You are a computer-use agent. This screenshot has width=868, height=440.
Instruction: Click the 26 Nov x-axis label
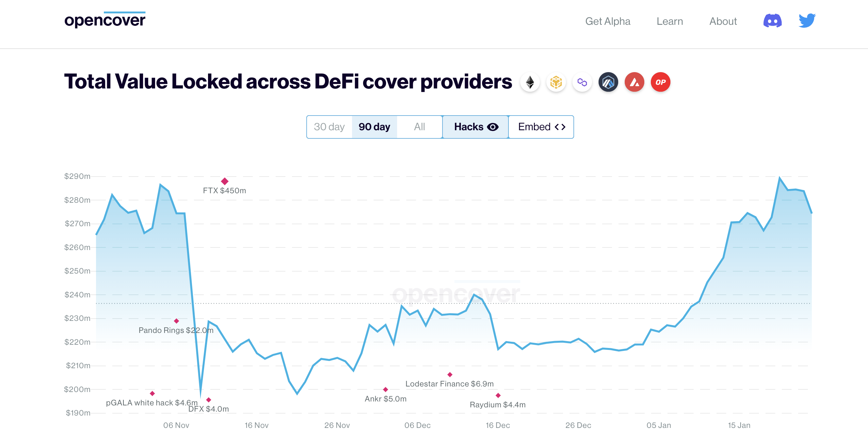pos(337,426)
